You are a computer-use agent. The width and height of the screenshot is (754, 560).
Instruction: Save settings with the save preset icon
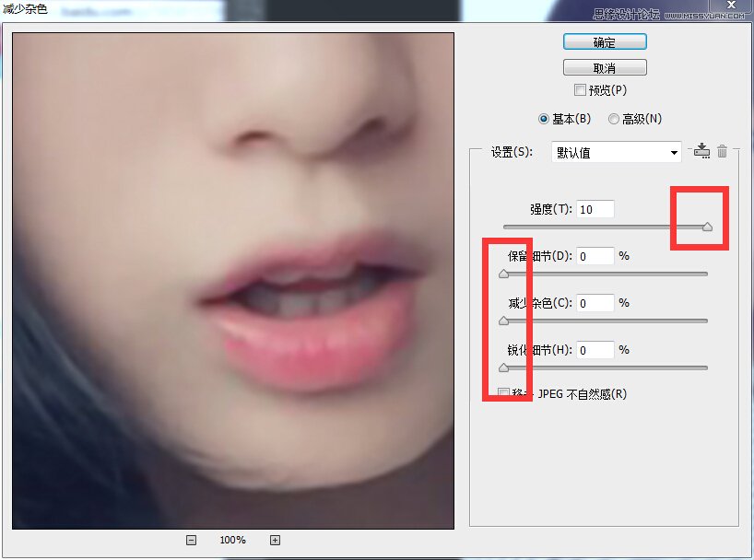701,151
